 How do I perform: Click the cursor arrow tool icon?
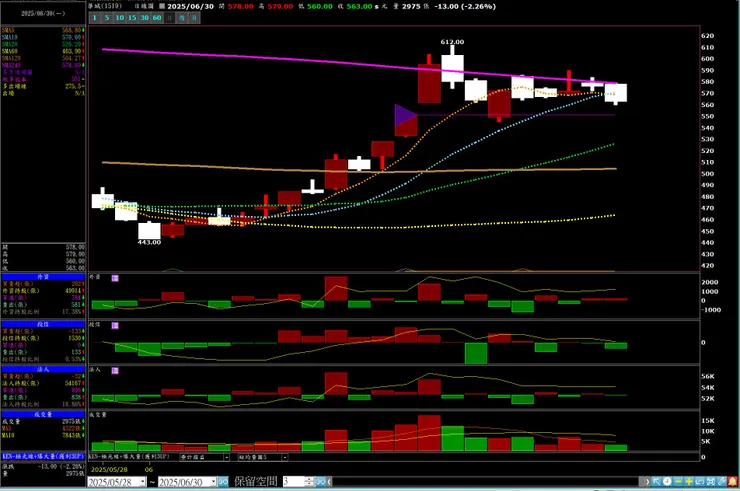[x=656, y=482]
